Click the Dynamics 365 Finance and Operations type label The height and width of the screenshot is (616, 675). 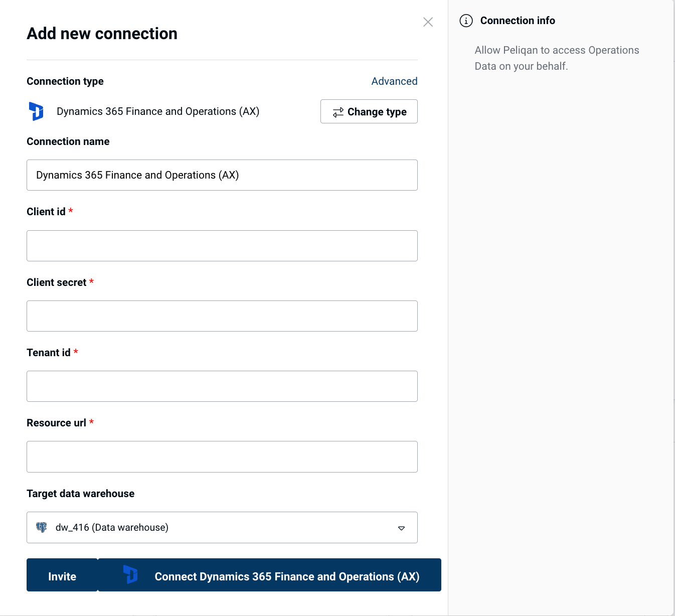click(x=158, y=111)
